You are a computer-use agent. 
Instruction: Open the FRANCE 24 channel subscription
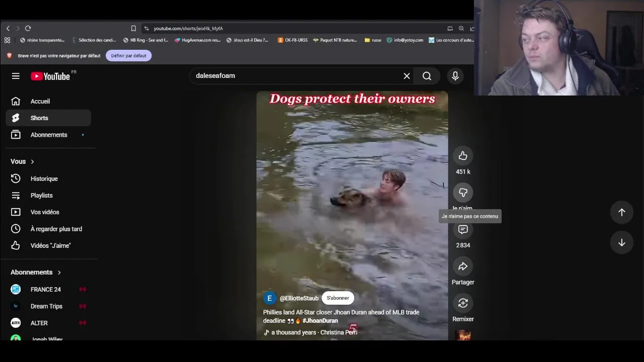(x=48, y=290)
